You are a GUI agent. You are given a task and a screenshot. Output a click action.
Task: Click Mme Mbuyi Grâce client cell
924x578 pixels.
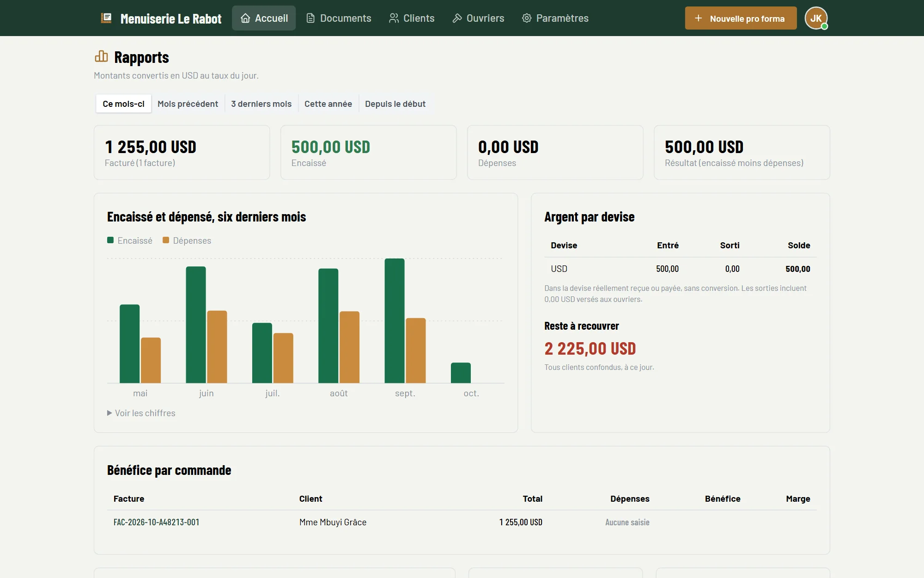coord(333,522)
